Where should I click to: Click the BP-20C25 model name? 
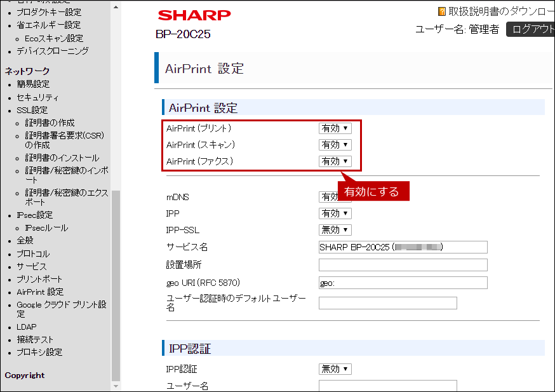183,34
